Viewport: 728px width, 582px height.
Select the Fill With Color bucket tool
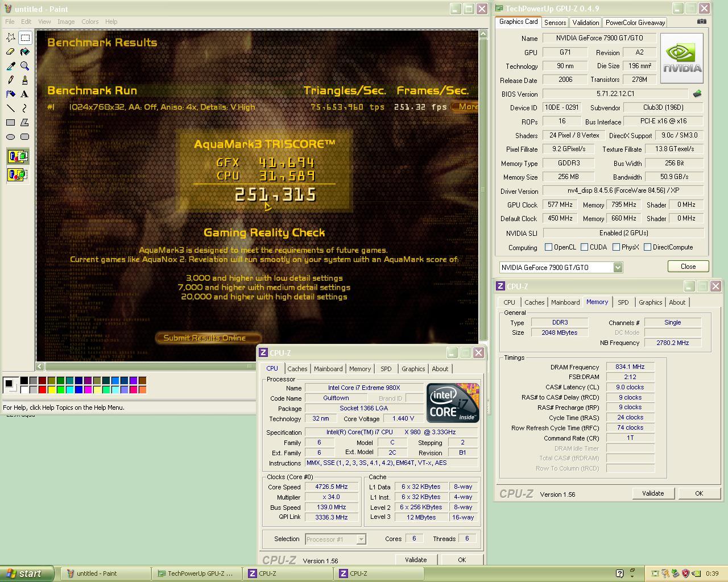coord(25,52)
